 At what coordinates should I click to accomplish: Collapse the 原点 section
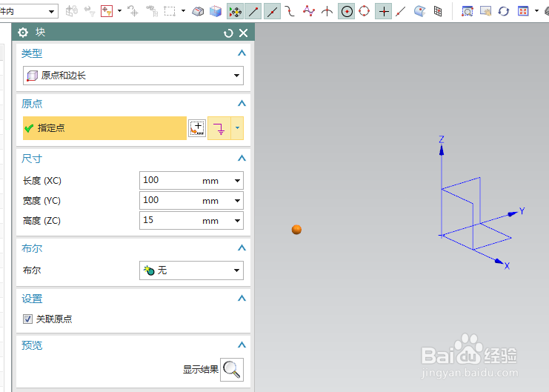tap(242, 104)
